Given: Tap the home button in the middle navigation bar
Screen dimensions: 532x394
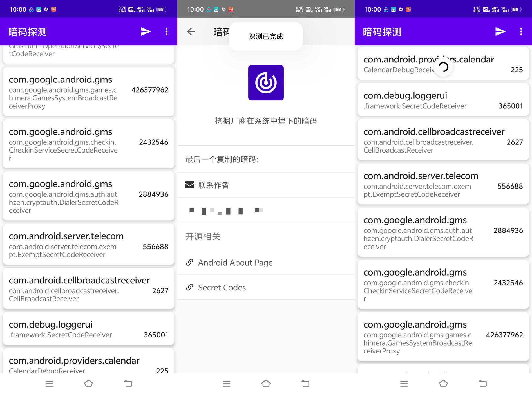Looking at the screenshot, I should pyautogui.click(x=266, y=383).
